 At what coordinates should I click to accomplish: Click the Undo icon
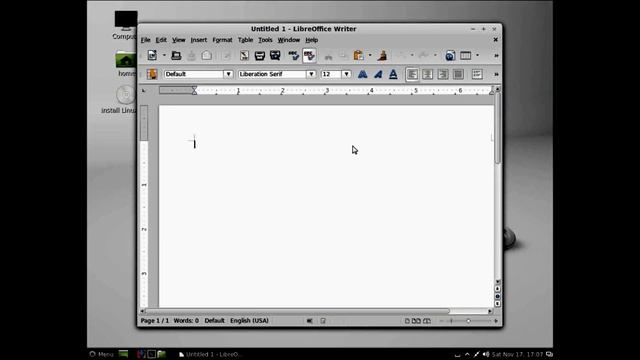[x=403, y=55]
